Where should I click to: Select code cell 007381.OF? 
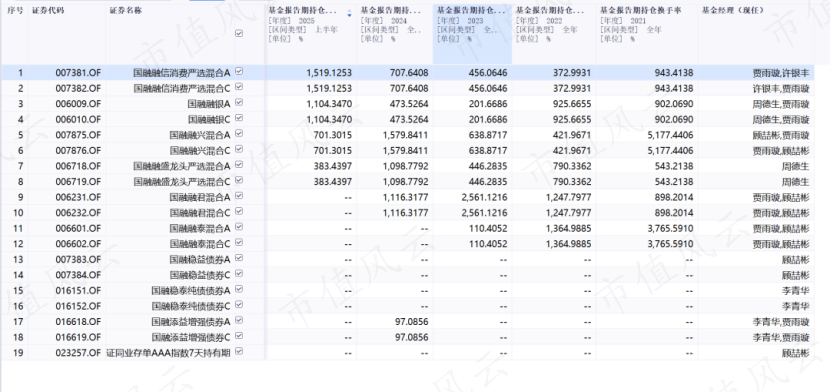[x=78, y=72]
